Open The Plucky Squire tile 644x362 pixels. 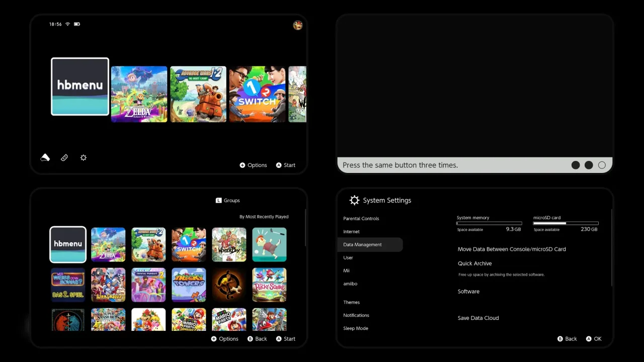click(269, 285)
